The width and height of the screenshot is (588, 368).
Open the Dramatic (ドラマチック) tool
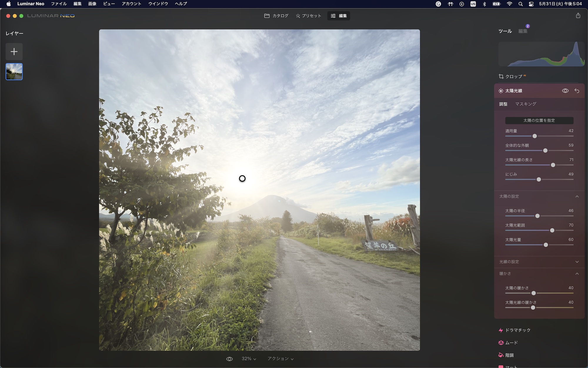pos(517,330)
